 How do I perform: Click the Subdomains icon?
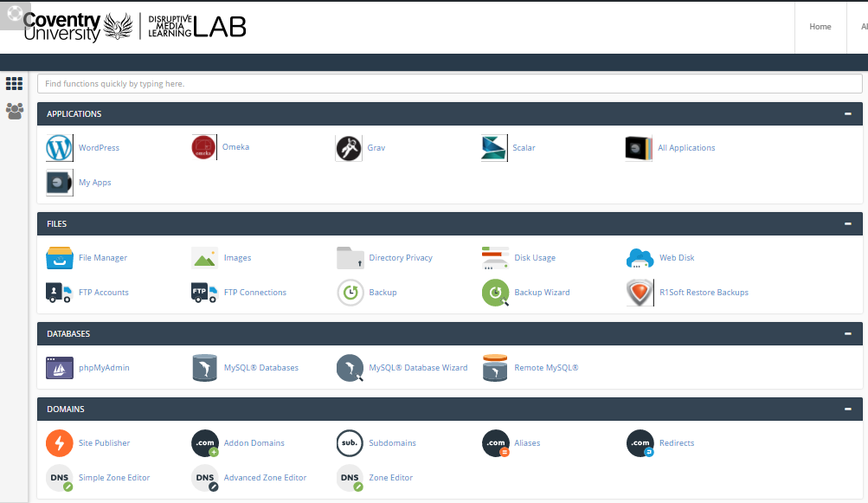click(x=350, y=443)
